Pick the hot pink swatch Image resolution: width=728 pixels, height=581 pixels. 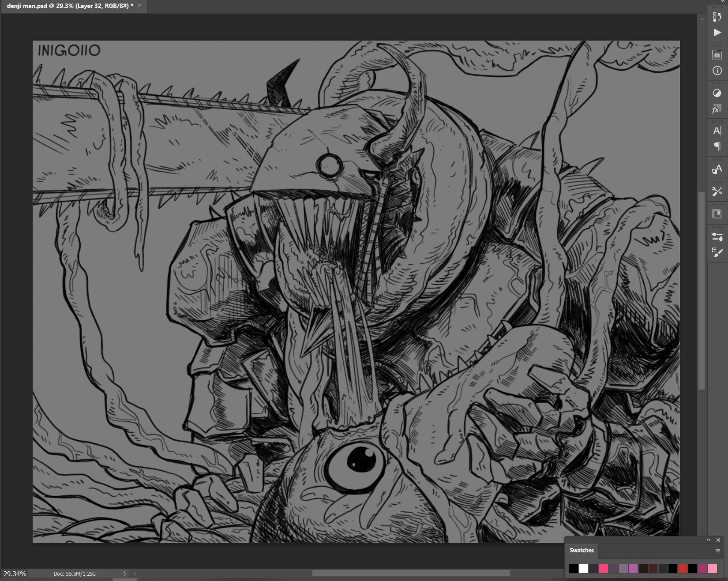(603, 569)
